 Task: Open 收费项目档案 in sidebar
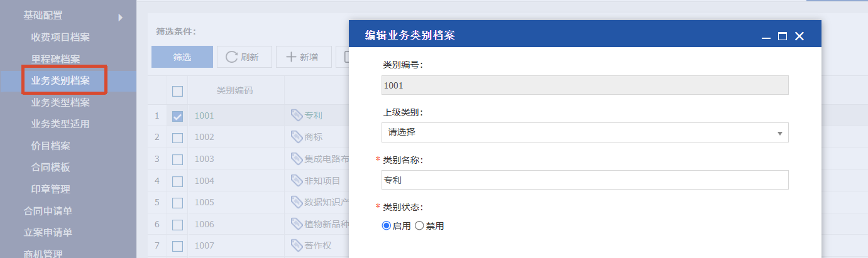point(60,37)
